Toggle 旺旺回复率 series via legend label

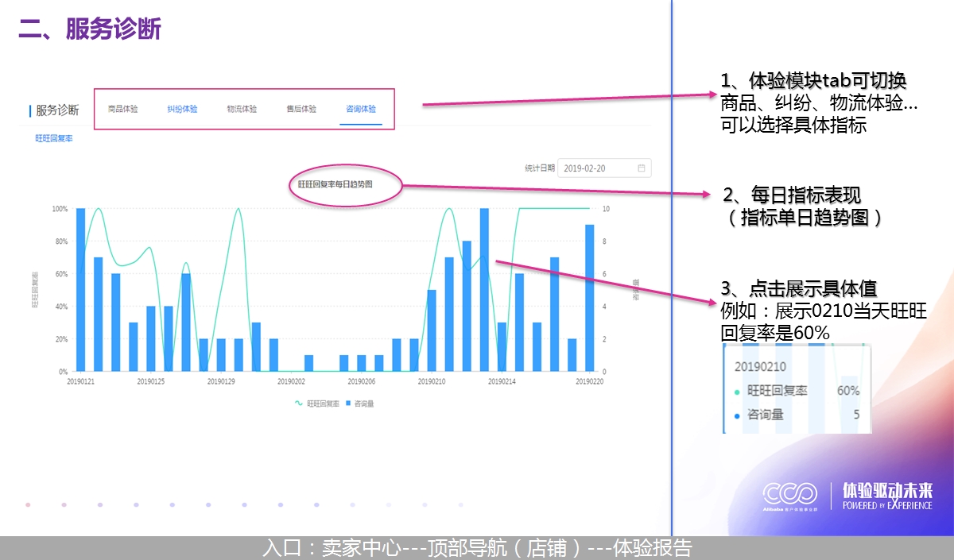tap(323, 404)
